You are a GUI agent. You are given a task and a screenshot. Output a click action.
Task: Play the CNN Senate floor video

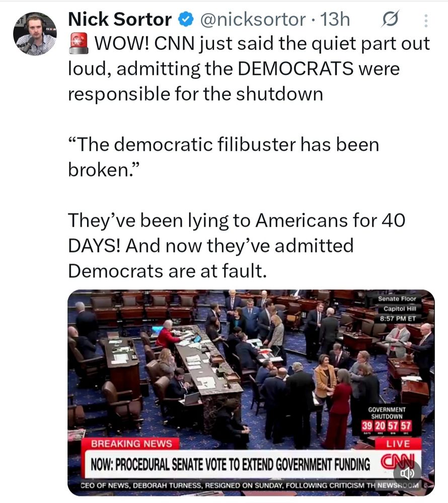click(251, 392)
